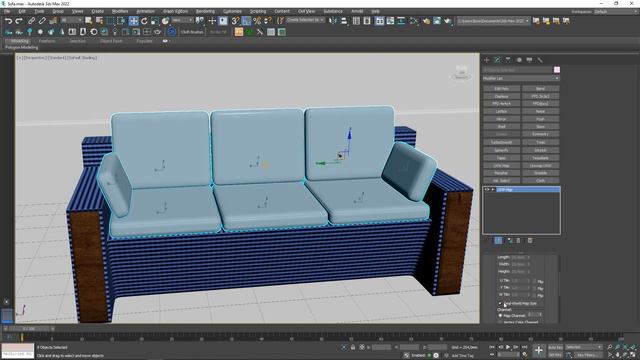Open the project path dropdown

coord(493,21)
